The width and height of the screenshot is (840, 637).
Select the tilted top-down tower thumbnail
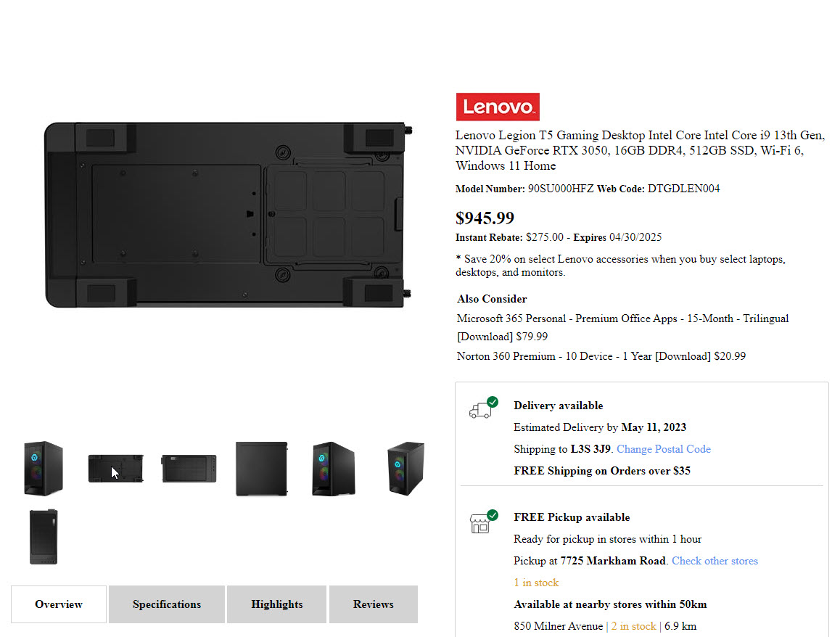pyautogui.click(x=405, y=469)
